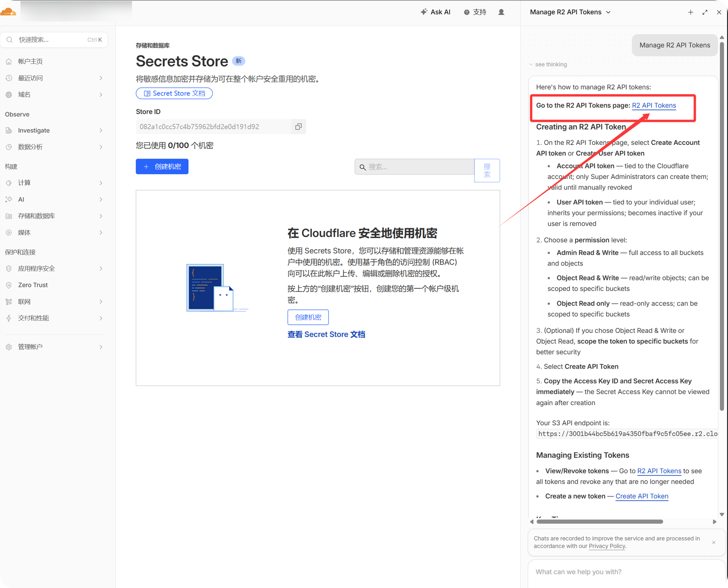Viewport: 728px width, 588px height.
Task: Click the 存储和数据库 breadcrumb text
Action: click(153, 46)
